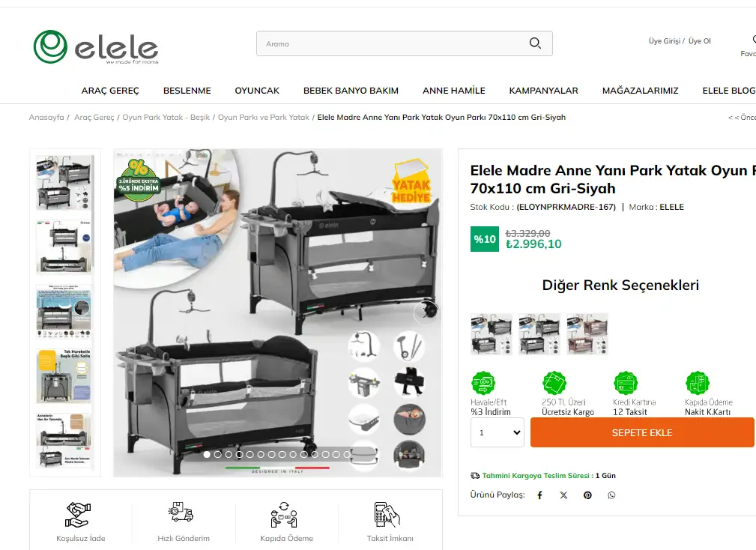Screen dimensions: 756x550
Task: Click next image arrow on product photo
Action: pyautogui.click(x=426, y=312)
